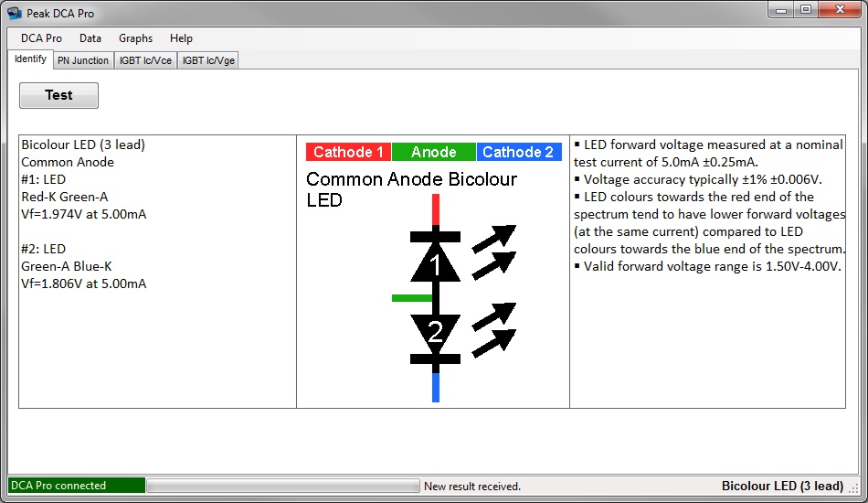The height and width of the screenshot is (503, 868).
Task: Click the 'DCA Pro connected' status indicator
Action: point(77,486)
